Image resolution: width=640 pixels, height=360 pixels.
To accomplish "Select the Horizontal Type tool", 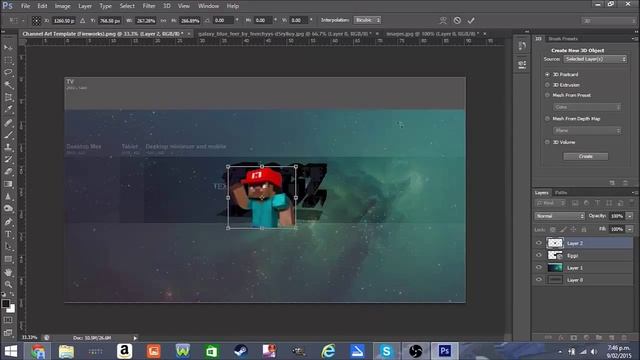I will click(x=8, y=234).
